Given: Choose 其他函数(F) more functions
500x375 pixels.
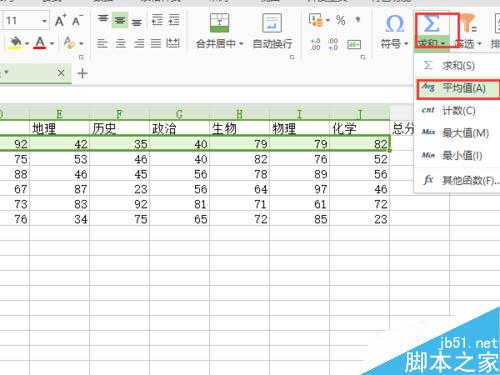Looking at the screenshot, I should click(457, 180).
